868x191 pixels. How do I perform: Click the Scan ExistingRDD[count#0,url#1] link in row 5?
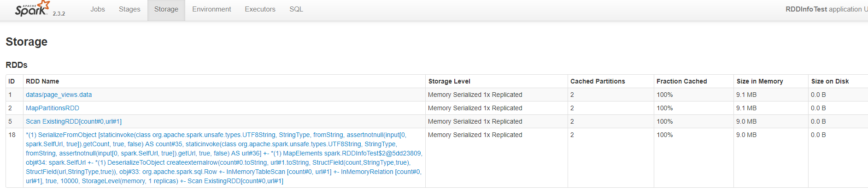click(x=74, y=121)
